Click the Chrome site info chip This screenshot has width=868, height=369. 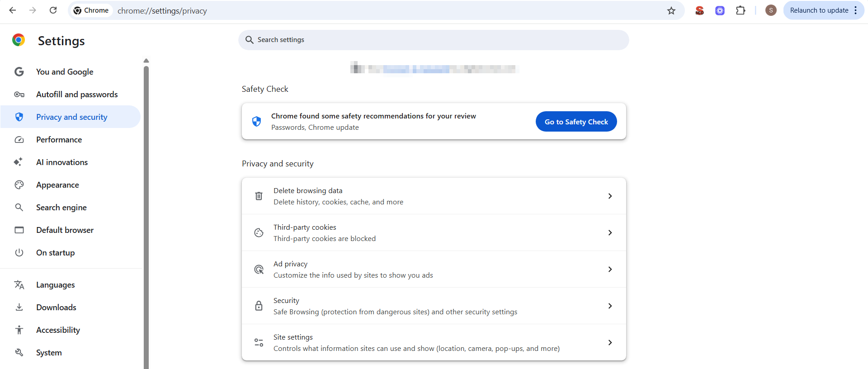(91, 10)
